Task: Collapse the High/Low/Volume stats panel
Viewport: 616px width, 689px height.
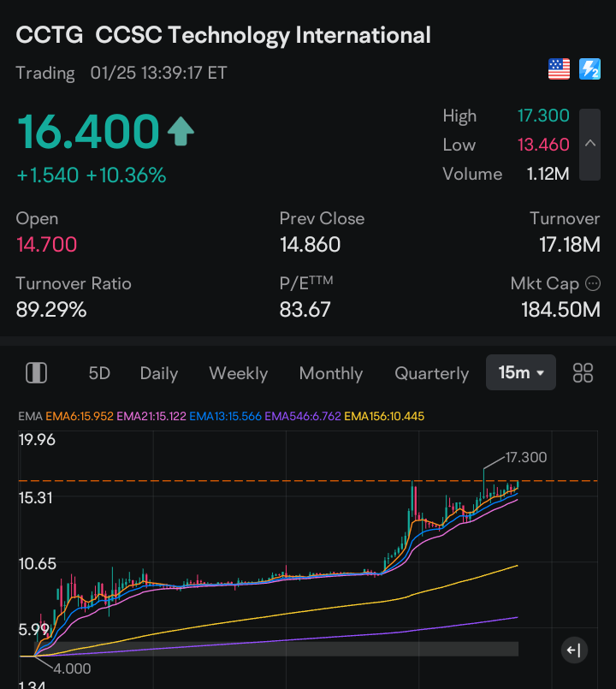Action: pyautogui.click(x=589, y=145)
